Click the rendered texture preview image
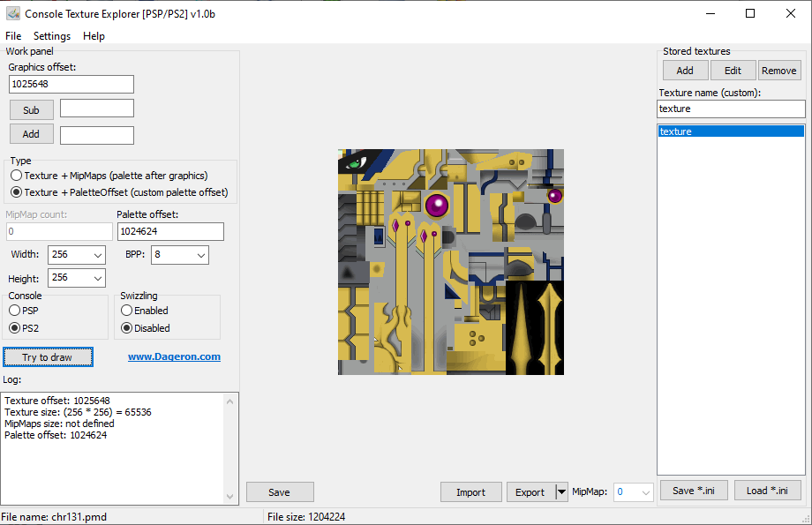812x525 pixels. [x=450, y=262]
